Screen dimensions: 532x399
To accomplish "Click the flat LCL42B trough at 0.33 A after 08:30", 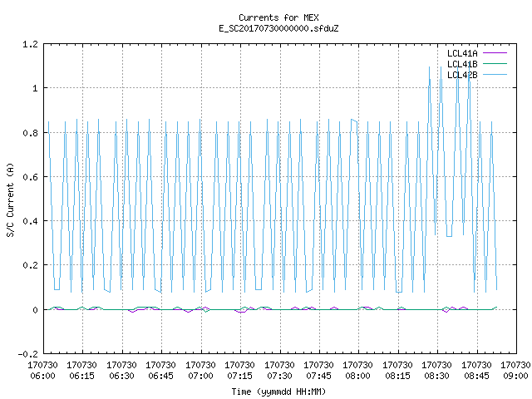I will pyautogui.click(x=449, y=236).
